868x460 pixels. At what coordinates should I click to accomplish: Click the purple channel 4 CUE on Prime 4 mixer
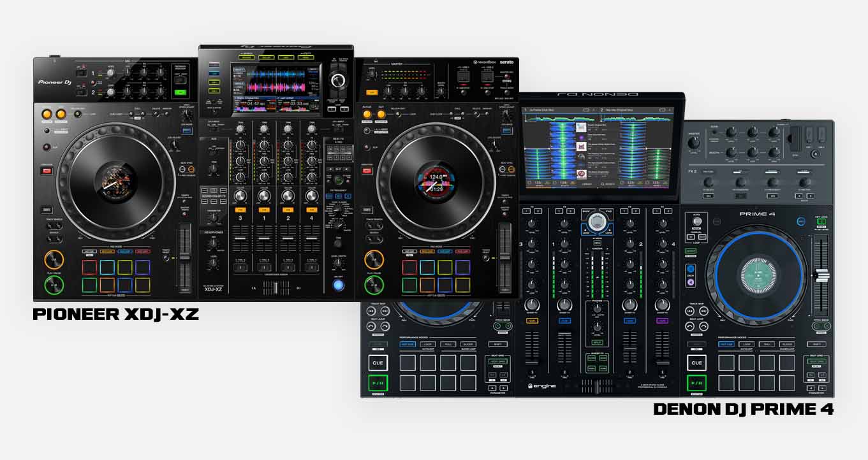click(x=662, y=320)
